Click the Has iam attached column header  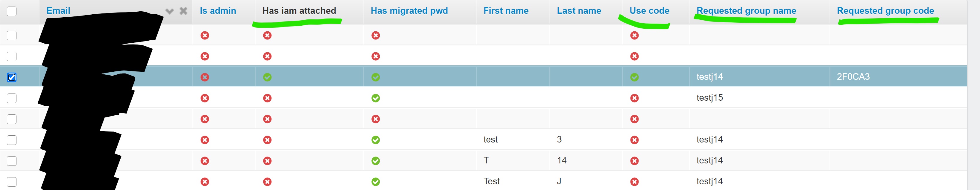(299, 11)
